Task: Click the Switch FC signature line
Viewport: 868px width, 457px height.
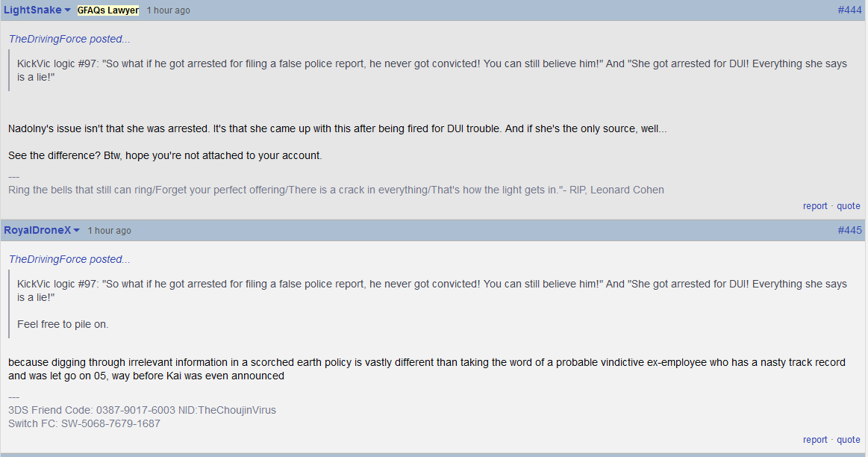Action: click(x=84, y=423)
